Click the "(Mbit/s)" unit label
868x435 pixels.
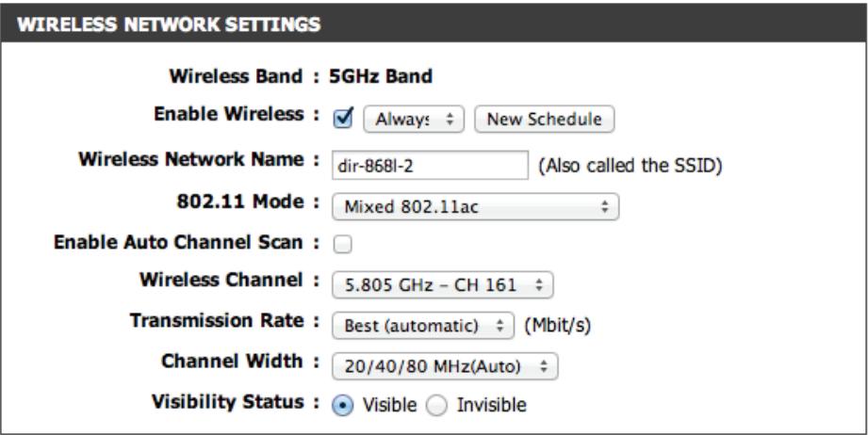point(557,326)
